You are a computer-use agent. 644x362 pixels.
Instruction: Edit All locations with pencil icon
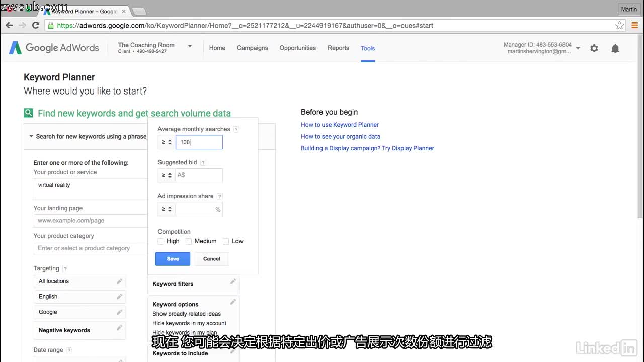pos(119,281)
